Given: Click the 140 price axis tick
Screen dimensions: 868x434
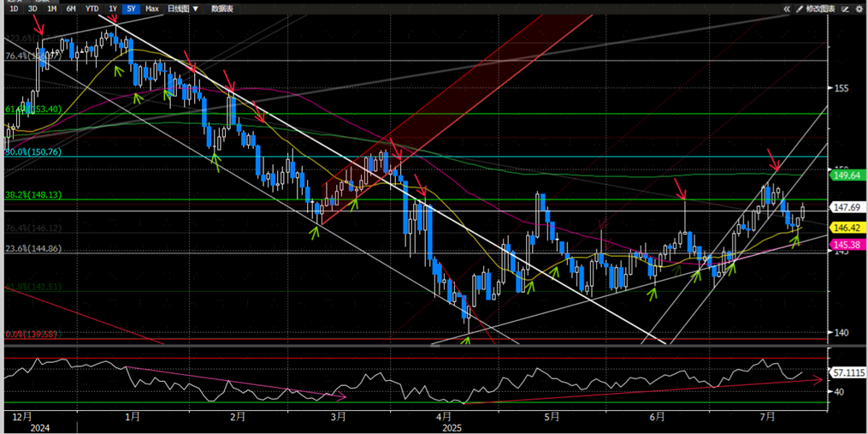Looking at the screenshot, I should 841,333.
